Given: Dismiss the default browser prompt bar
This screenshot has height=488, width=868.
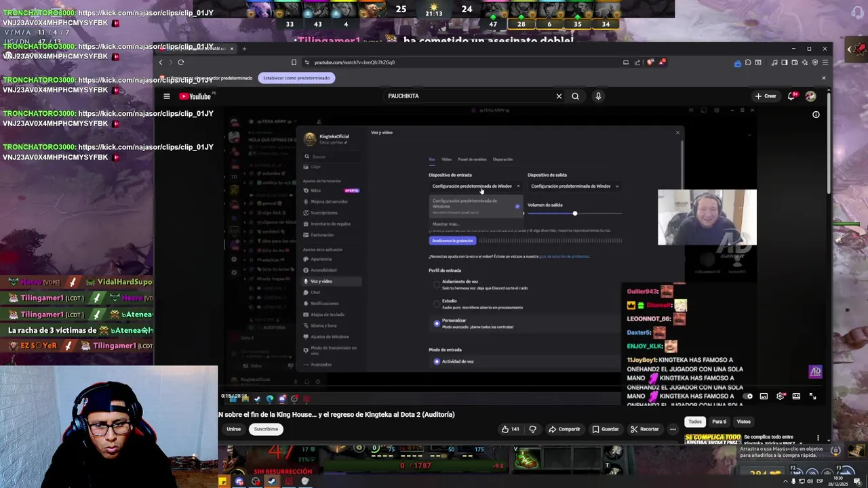Looking at the screenshot, I should 823,78.
